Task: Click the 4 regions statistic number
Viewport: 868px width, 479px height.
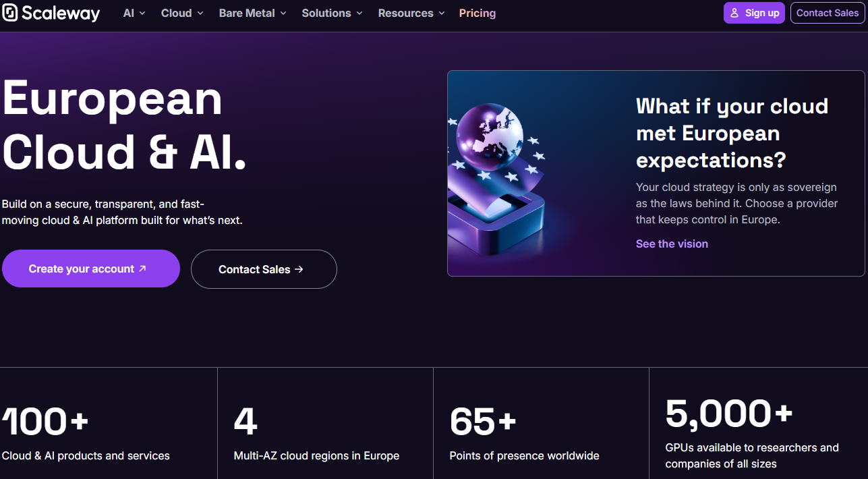Action: 245,422
